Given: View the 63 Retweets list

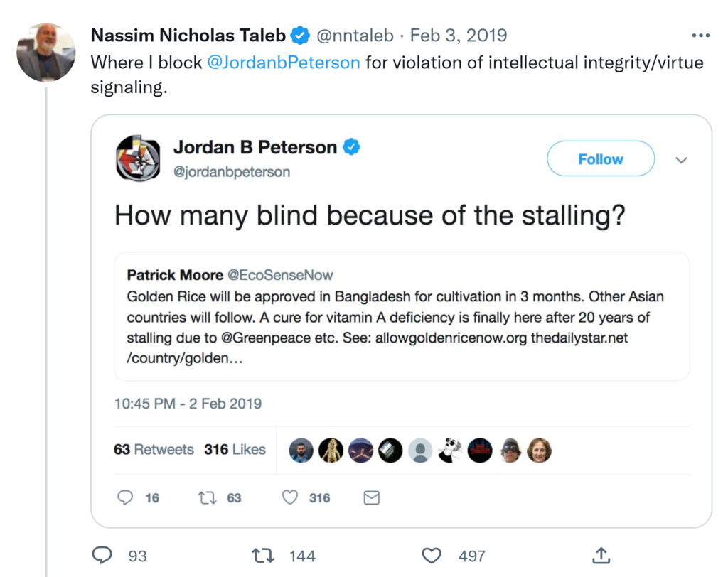Looking at the screenshot, I should (x=154, y=450).
